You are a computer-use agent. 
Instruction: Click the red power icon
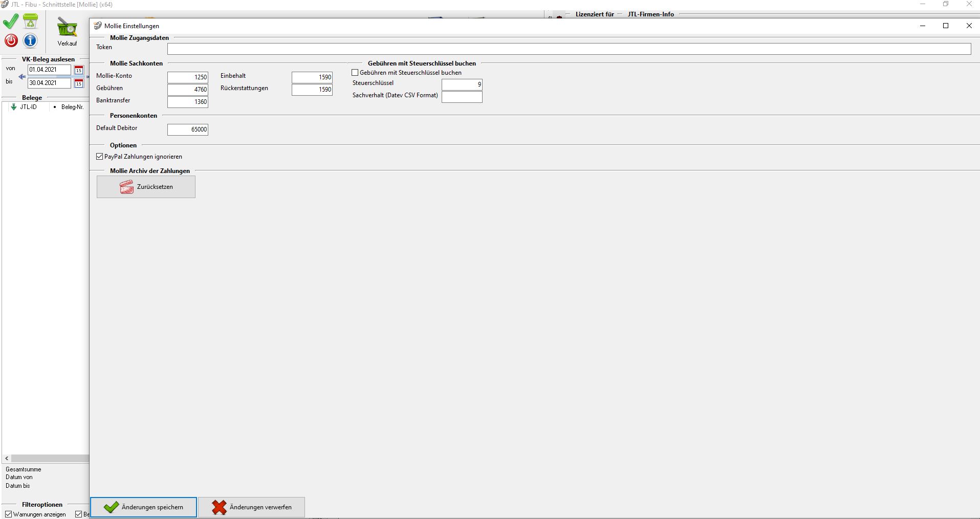point(11,40)
